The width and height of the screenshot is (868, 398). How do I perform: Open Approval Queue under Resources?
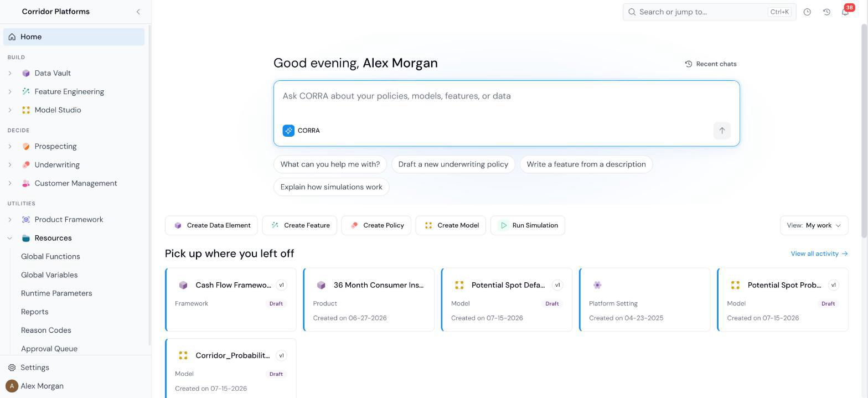[x=49, y=349]
